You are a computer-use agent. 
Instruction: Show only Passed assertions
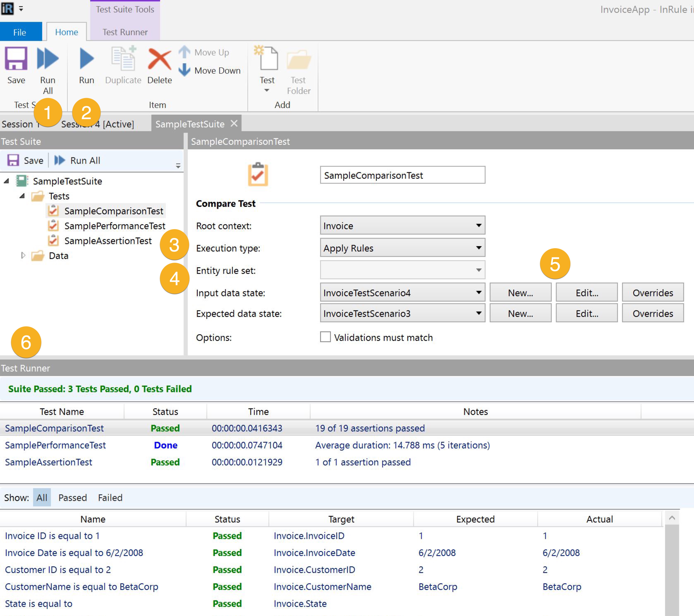point(72,498)
